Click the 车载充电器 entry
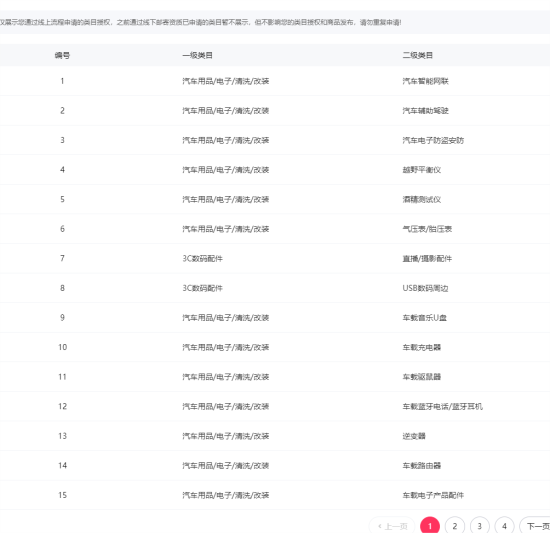The image size is (550, 533). [x=421, y=347]
